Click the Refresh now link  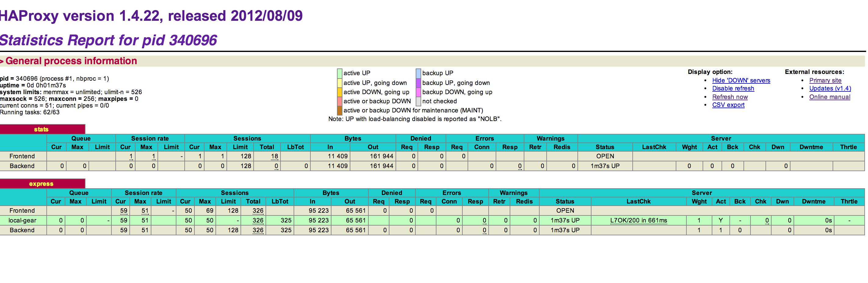[x=730, y=97]
